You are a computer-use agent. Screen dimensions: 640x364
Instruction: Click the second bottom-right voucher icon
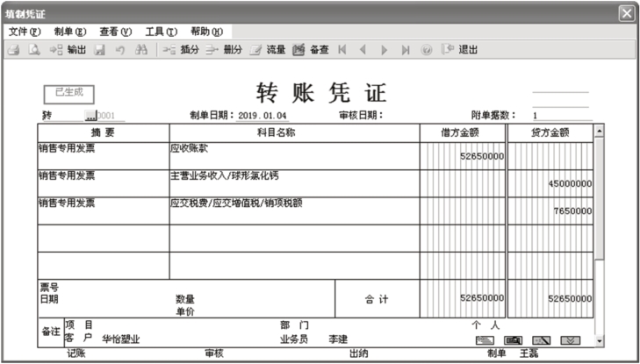[x=513, y=340]
